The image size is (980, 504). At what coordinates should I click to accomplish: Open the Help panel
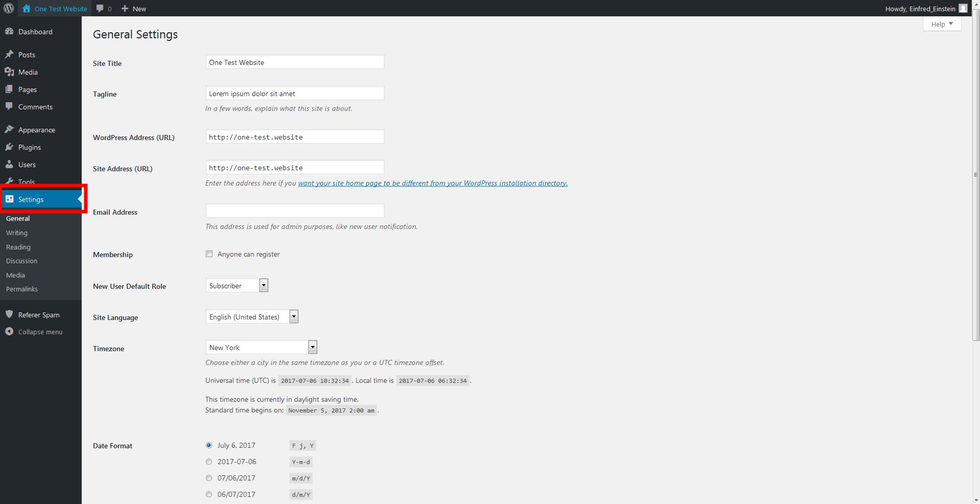pos(941,24)
